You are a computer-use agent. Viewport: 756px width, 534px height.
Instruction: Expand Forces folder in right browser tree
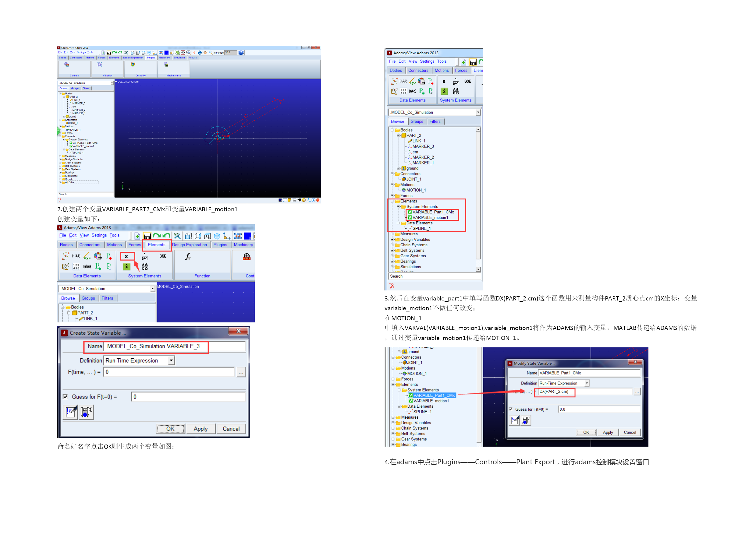[x=392, y=195]
